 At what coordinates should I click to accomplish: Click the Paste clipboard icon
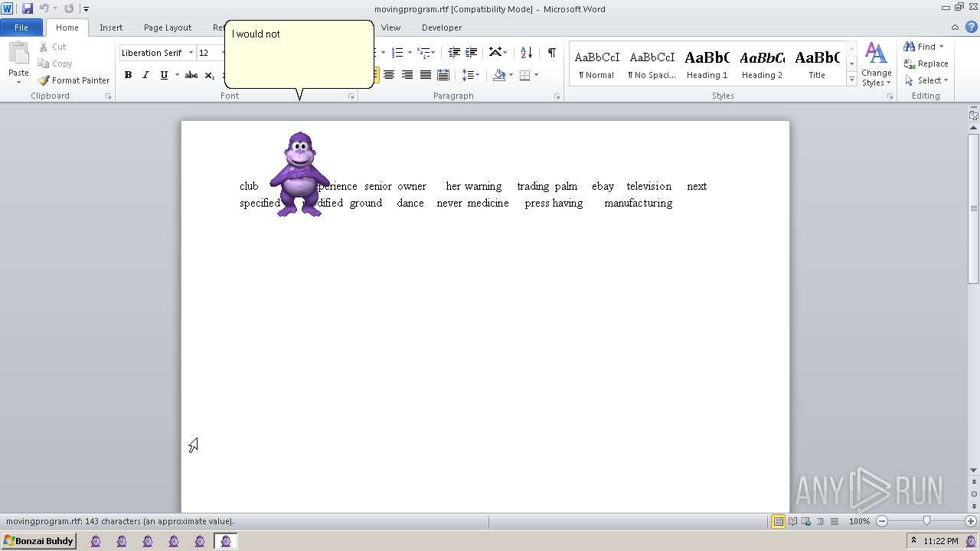18,55
